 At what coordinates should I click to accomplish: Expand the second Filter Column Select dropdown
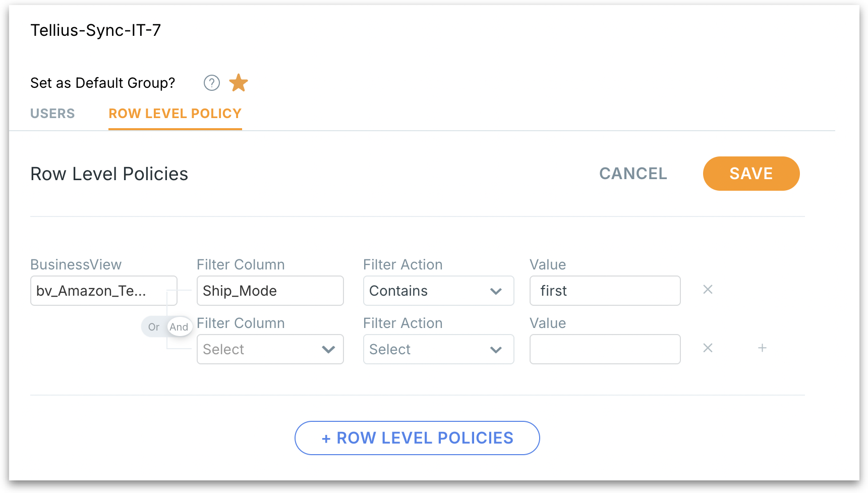[270, 349]
